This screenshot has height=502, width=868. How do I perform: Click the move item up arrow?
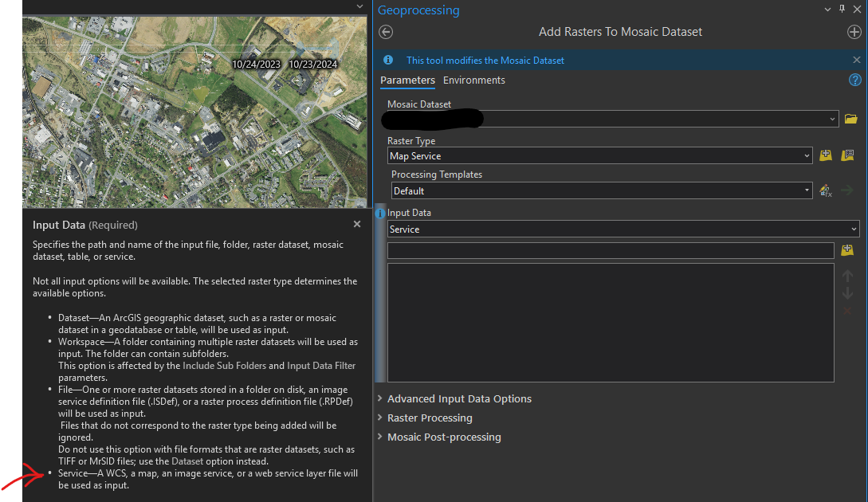[x=846, y=277]
